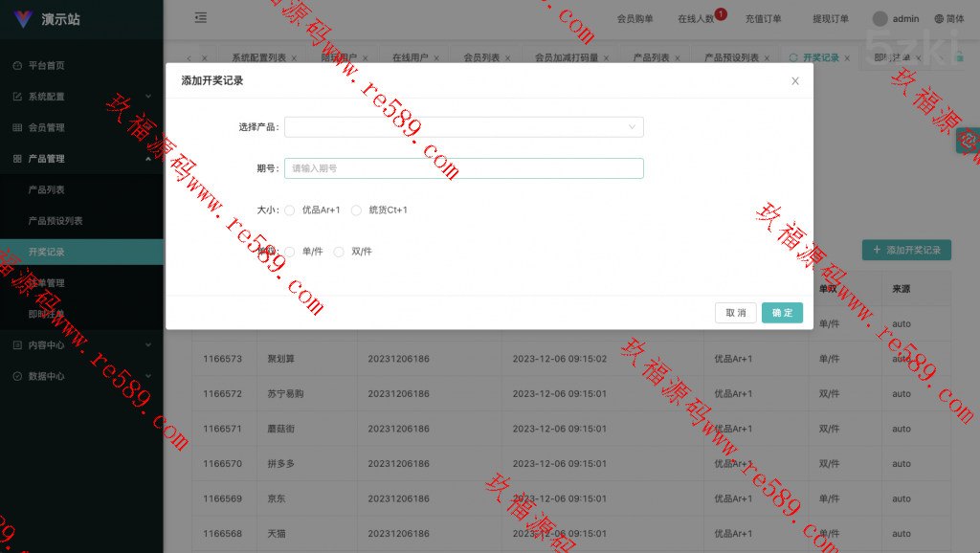Click the 在线人数 notification badge
This screenshot has width=980, height=553.
(x=721, y=13)
